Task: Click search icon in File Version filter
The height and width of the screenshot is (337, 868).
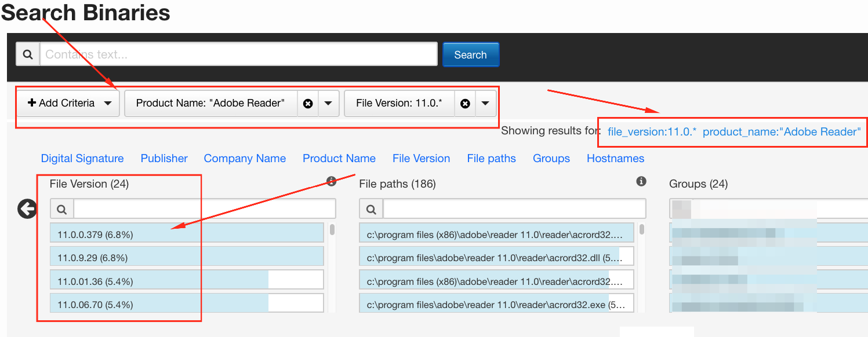Action: (x=61, y=209)
